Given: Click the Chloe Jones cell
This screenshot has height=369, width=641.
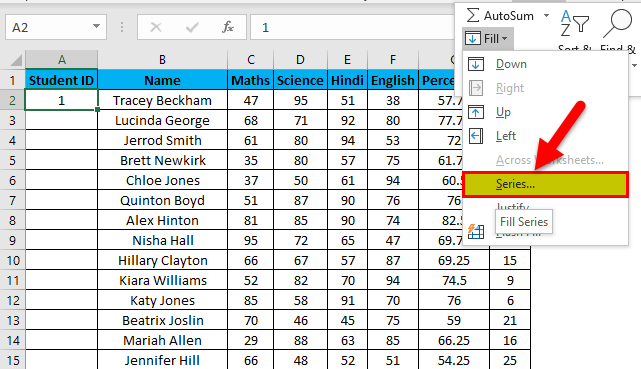Looking at the screenshot, I should tap(162, 180).
